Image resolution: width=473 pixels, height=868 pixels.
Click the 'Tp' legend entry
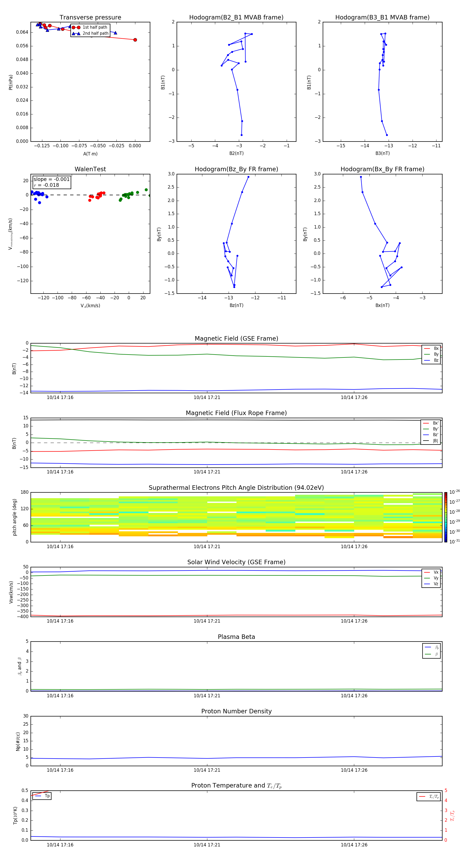pos(42,796)
